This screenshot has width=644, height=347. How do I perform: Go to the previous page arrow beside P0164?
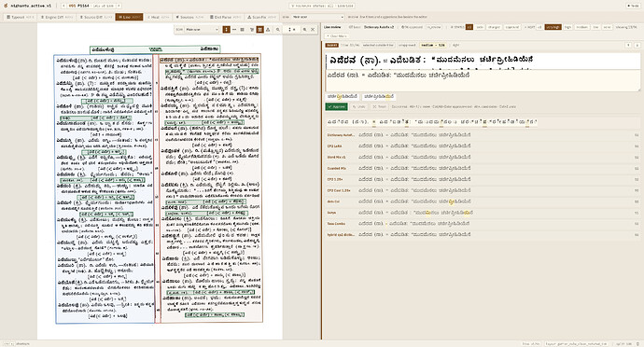tap(64, 6)
